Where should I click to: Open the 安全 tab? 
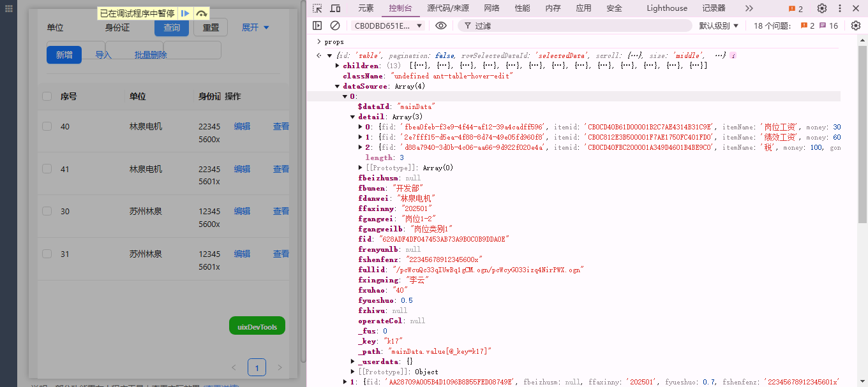[614, 8]
